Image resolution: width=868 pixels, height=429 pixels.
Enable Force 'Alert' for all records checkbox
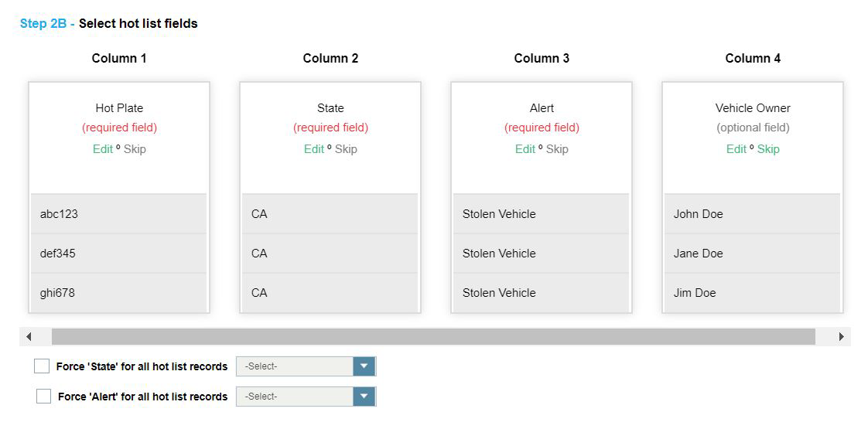[44, 397]
